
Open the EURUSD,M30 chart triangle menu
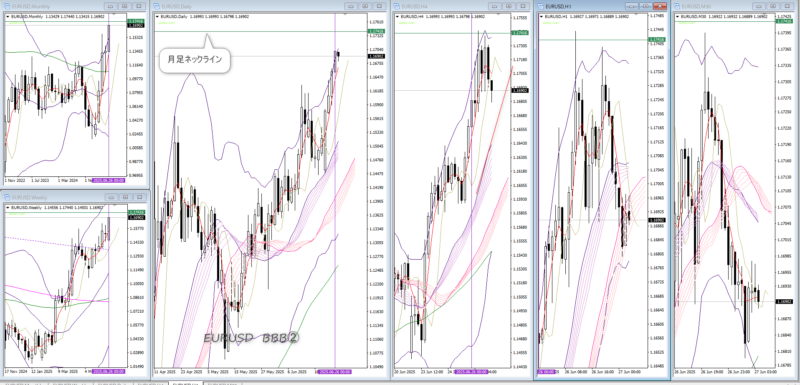pos(678,16)
